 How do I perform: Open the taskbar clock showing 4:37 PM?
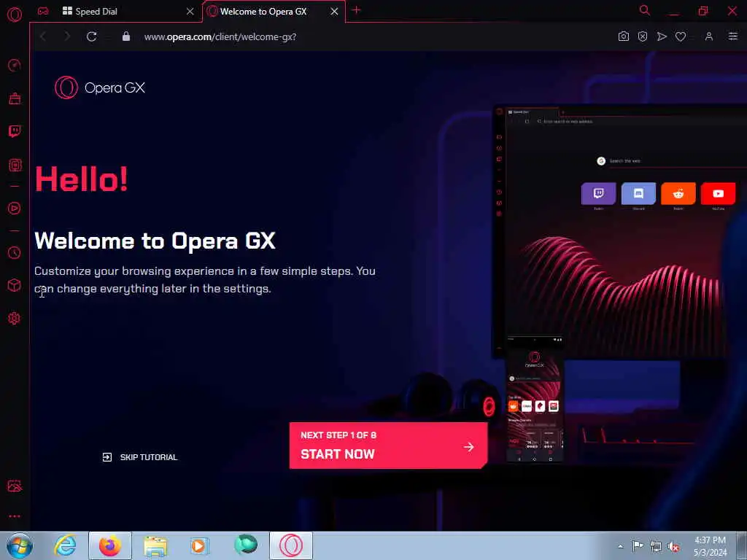tap(710, 546)
